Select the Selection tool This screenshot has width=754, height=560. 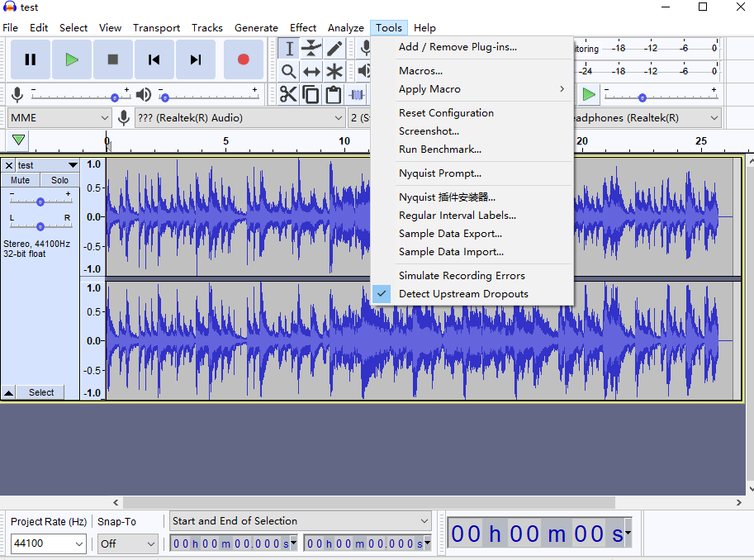tap(289, 48)
